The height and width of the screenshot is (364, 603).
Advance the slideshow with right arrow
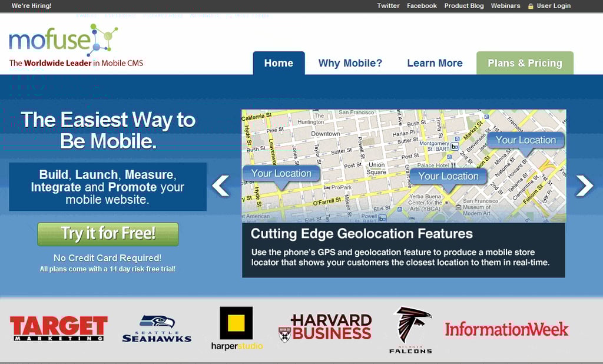pos(584,186)
